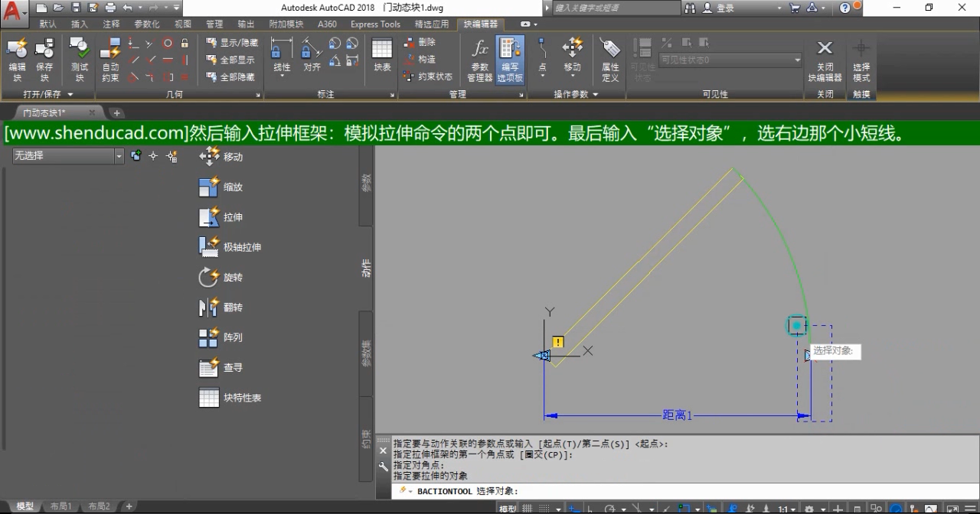This screenshot has height=514, width=980.
Task: Add the Move (移动) action from palette
Action: pos(221,157)
